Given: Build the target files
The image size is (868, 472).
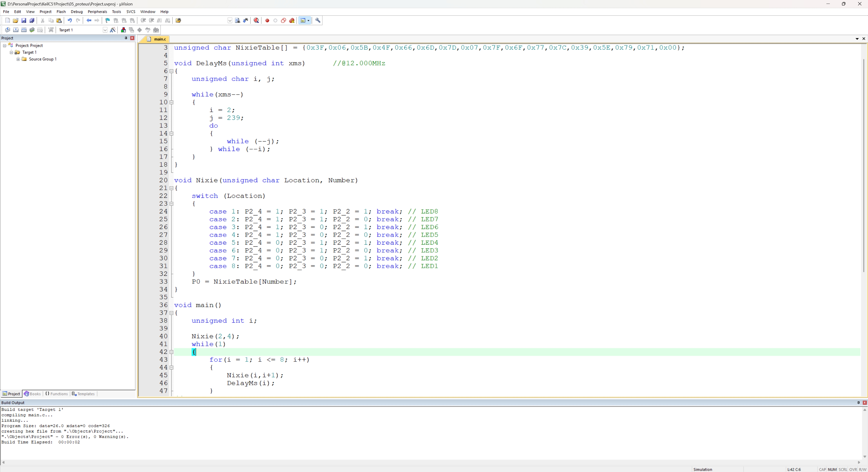Looking at the screenshot, I should click(16, 30).
